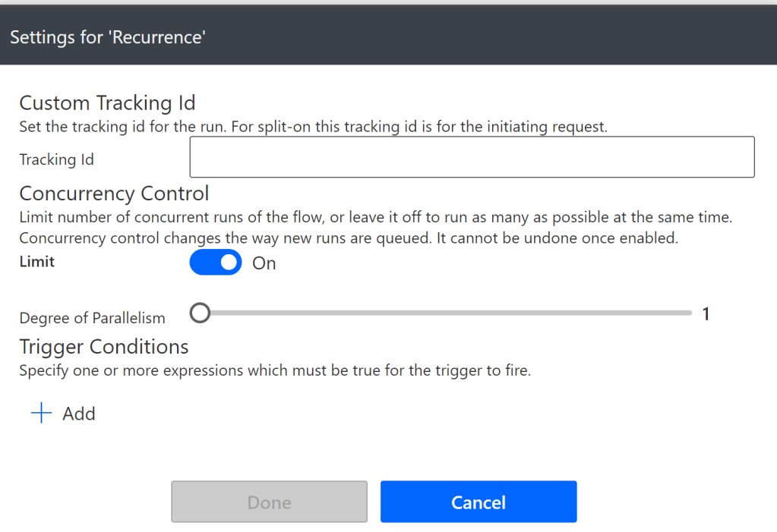This screenshot has height=532, width=777.
Task: Click the 'Tracking Id' field label
Action: [56, 159]
